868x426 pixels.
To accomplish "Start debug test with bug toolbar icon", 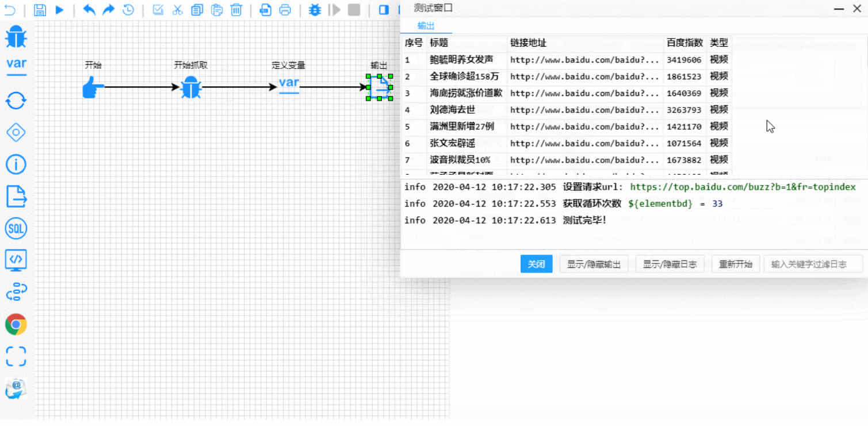I will pos(315,10).
